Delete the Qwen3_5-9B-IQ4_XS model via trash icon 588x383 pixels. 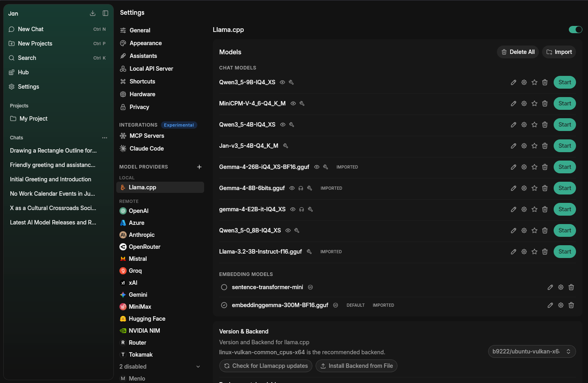pos(545,82)
